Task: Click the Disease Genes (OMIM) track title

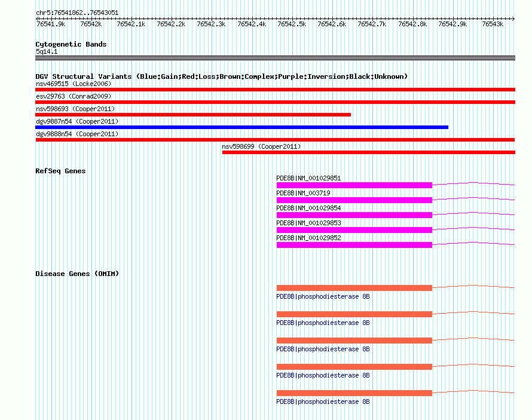Action: 77,274
